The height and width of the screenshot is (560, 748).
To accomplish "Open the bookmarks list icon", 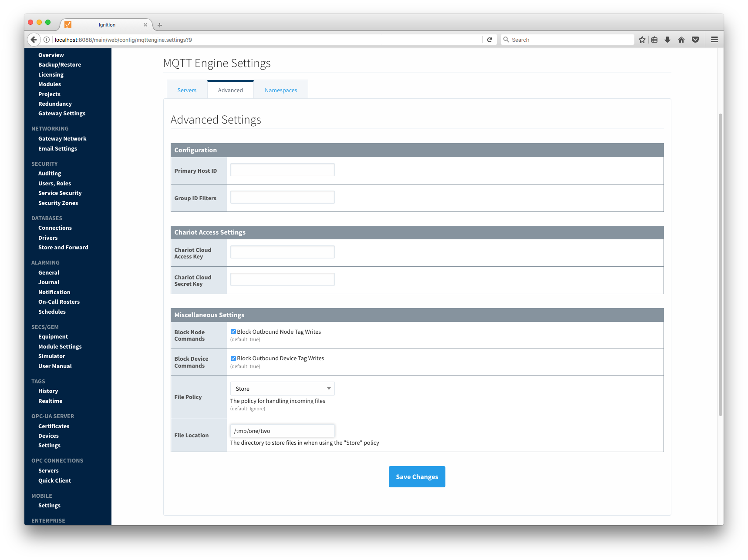I will [654, 40].
